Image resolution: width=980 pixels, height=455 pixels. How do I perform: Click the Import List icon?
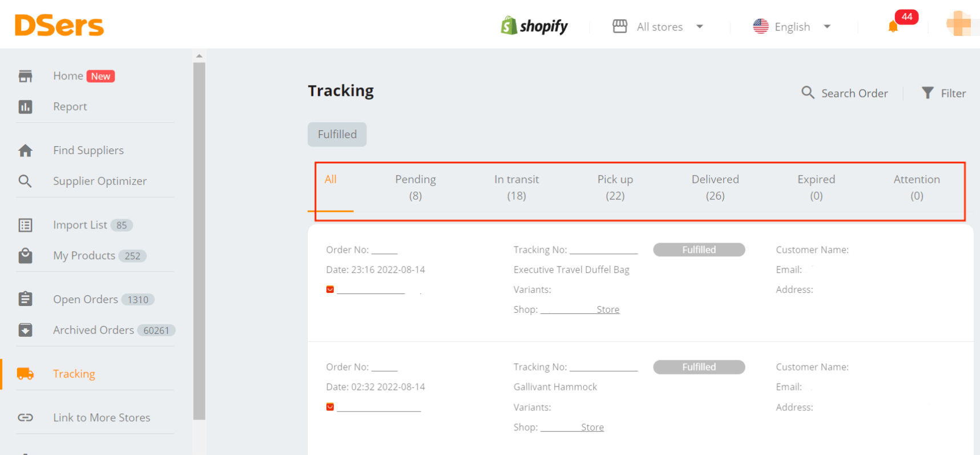[25, 225]
